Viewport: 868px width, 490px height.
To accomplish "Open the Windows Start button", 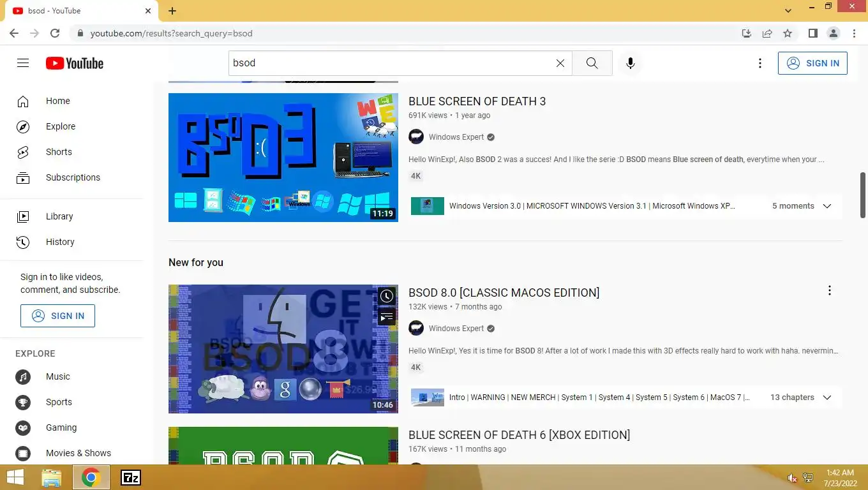I will tap(15, 477).
